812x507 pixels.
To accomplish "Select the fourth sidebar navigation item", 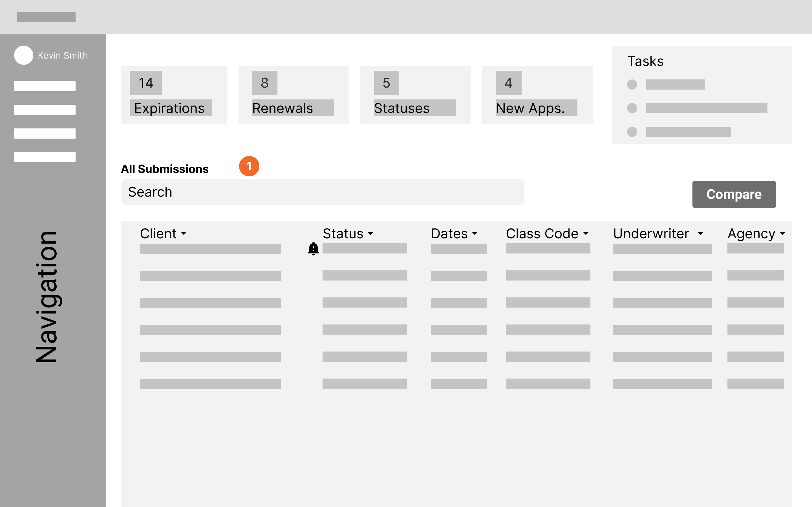I will [45, 157].
